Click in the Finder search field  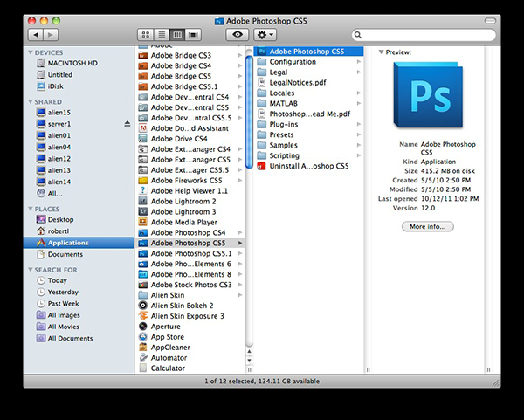[424, 35]
